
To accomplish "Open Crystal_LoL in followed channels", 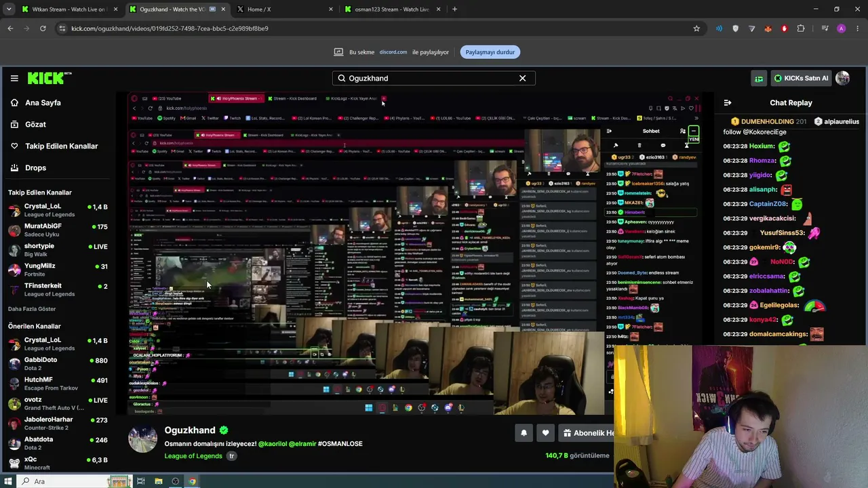I will tap(58, 210).
